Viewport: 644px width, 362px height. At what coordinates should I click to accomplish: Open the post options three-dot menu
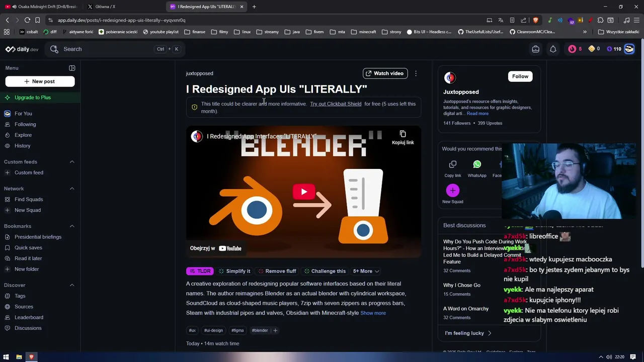click(416, 73)
